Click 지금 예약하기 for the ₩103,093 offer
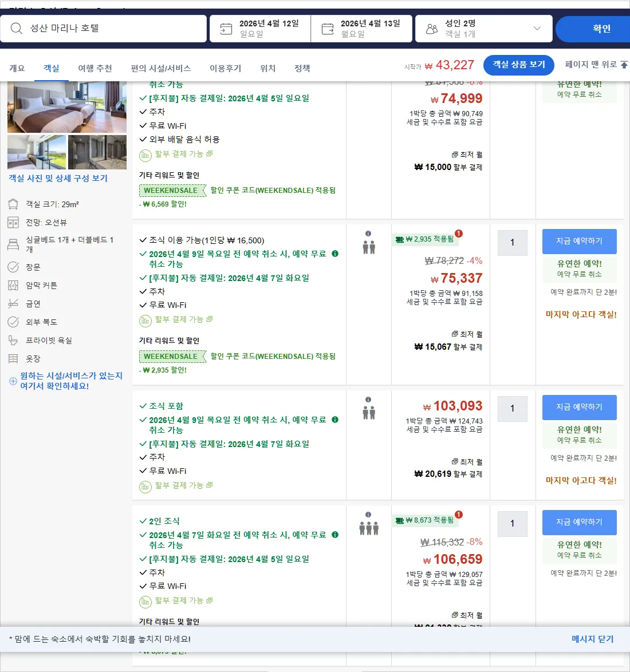630x672 pixels. (x=579, y=407)
